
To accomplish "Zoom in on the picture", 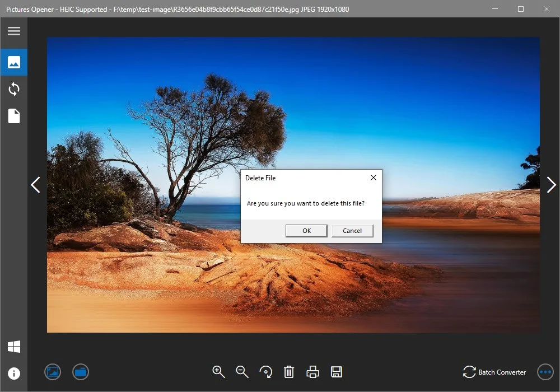I will (218, 372).
